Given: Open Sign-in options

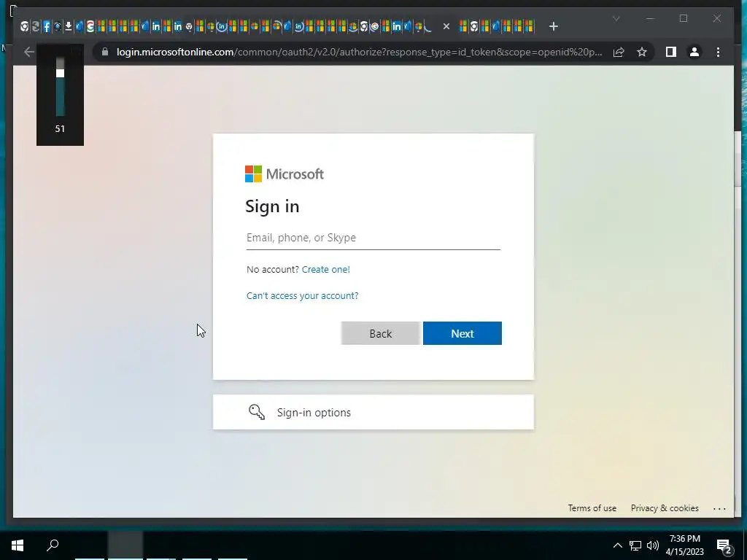Looking at the screenshot, I should point(373,412).
